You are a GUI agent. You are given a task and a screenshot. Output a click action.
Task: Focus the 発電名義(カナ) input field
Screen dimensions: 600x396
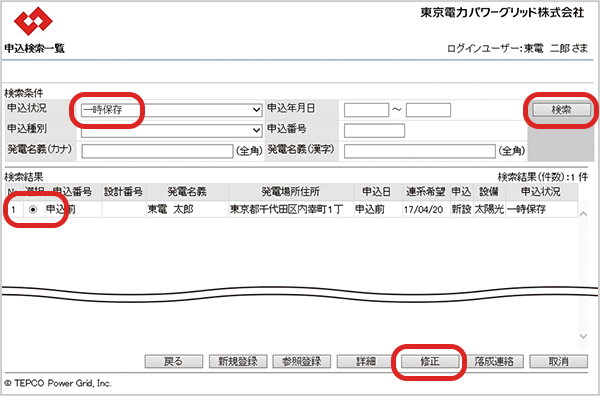[x=157, y=151]
